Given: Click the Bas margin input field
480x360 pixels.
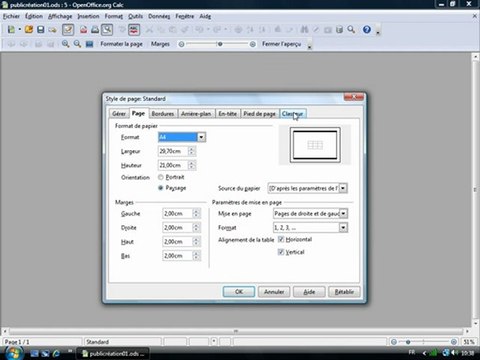Looking at the screenshot, I should [178, 256].
